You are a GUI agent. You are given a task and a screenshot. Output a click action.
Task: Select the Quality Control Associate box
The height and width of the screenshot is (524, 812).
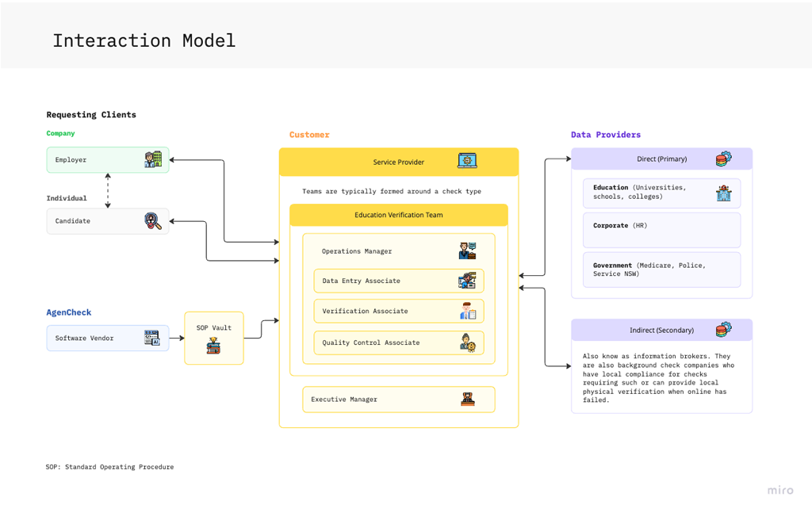pos(399,342)
